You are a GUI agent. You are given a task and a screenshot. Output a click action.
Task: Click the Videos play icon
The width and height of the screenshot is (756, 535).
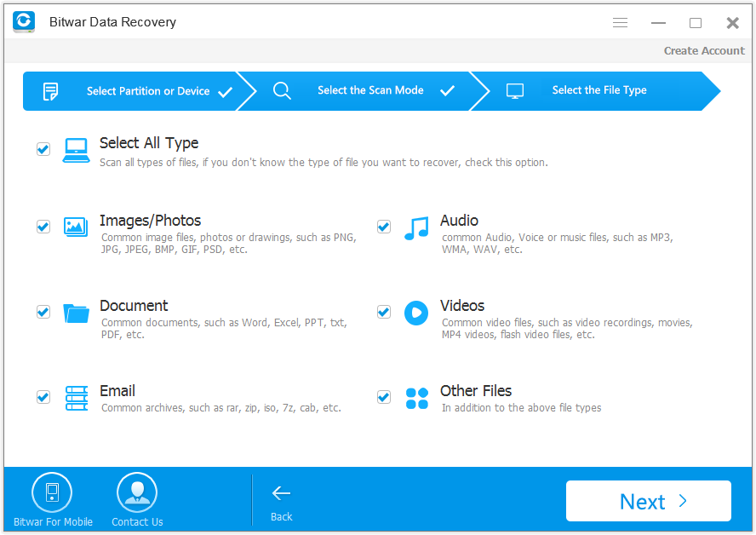(x=416, y=313)
